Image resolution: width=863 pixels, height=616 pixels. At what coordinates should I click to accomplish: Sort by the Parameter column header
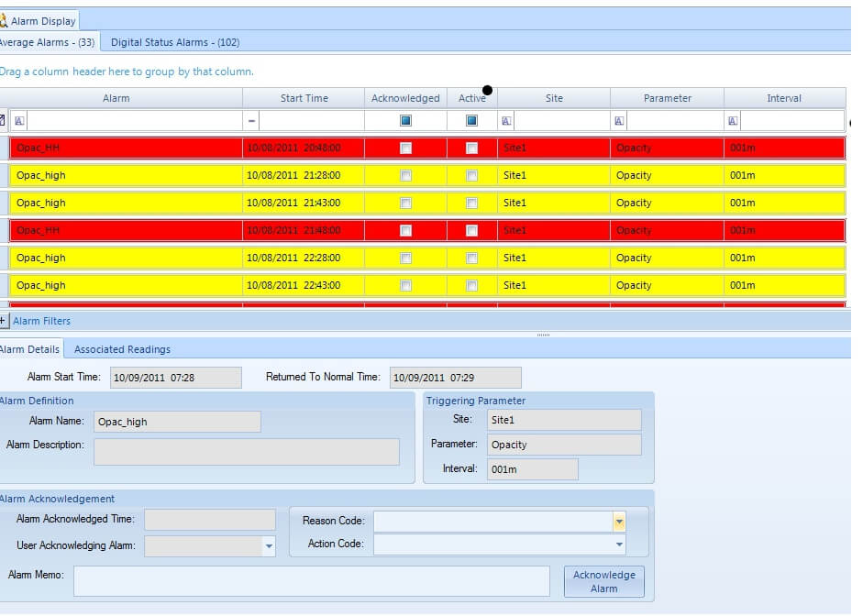[667, 98]
